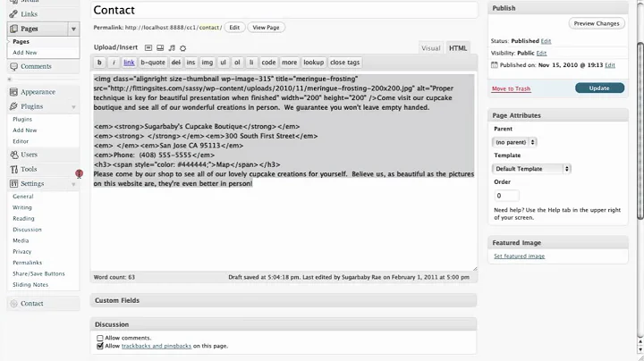Open the Parent page dropdown
This screenshot has width=644, height=361.
[x=514, y=142]
